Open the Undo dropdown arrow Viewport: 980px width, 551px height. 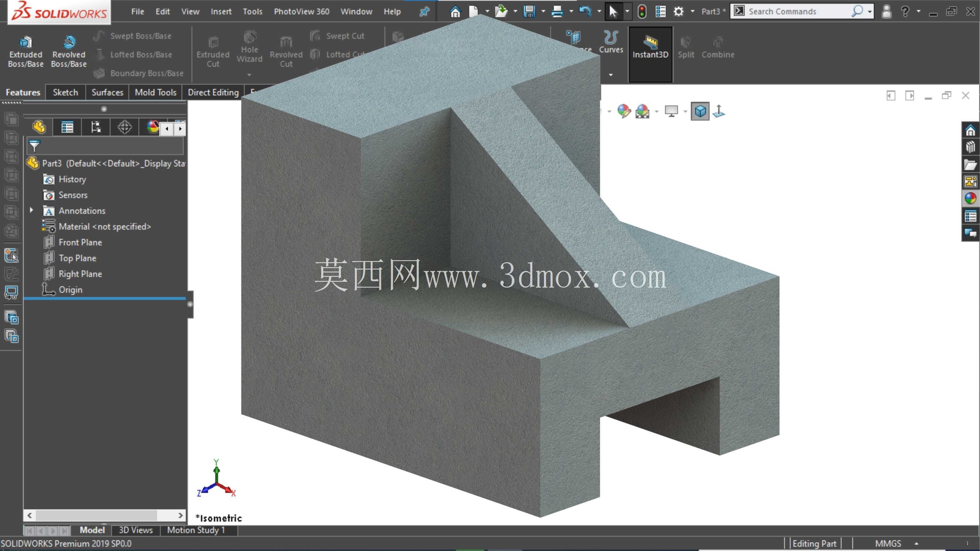pyautogui.click(x=599, y=11)
